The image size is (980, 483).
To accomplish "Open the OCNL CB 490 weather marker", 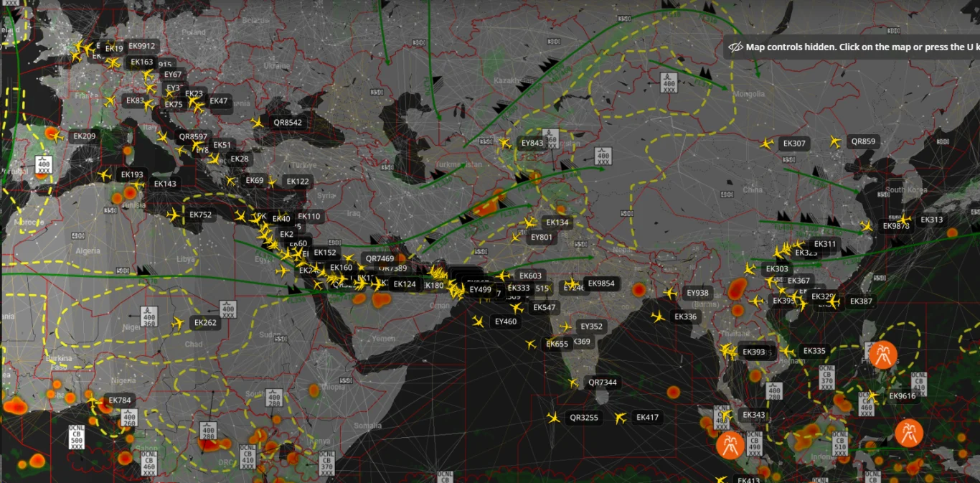I will tap(753, 444).
